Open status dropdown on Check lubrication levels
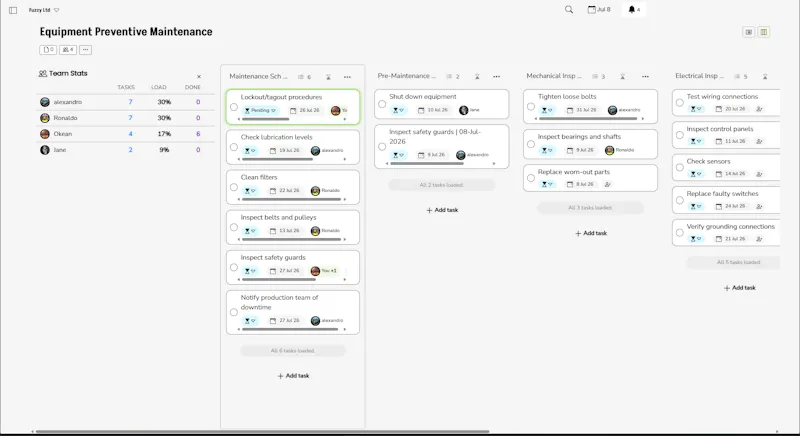Image resolution: width=800 pixels, height=436 pixels. point(249,150)
